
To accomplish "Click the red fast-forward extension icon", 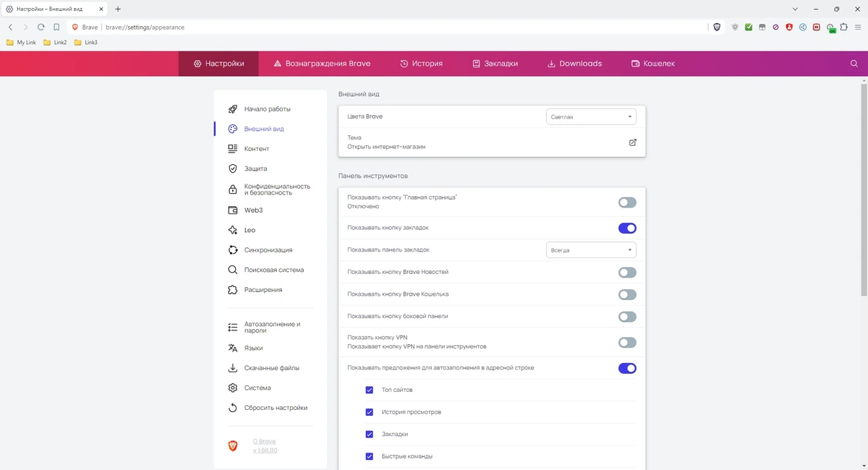I will [x=816, y=27].
